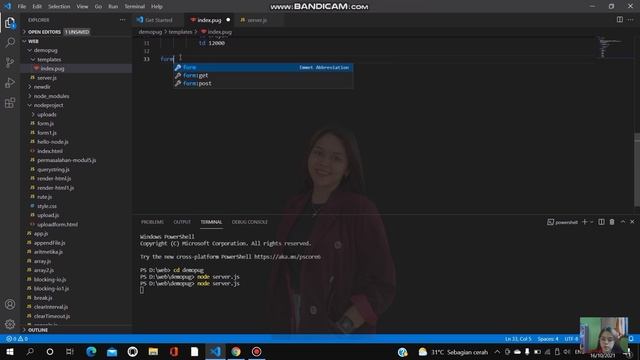Image resolution: width=640 pixels, height=360 pixels.
Task: Open the Explorer view in activity bar
Action: pyautogui.click(x=10, y=23)
